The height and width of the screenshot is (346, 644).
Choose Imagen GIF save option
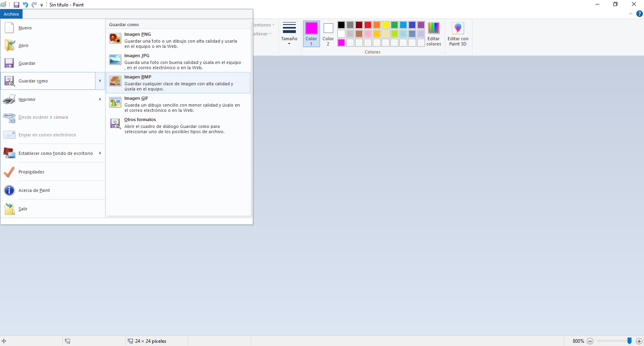[x=178, y=104]
